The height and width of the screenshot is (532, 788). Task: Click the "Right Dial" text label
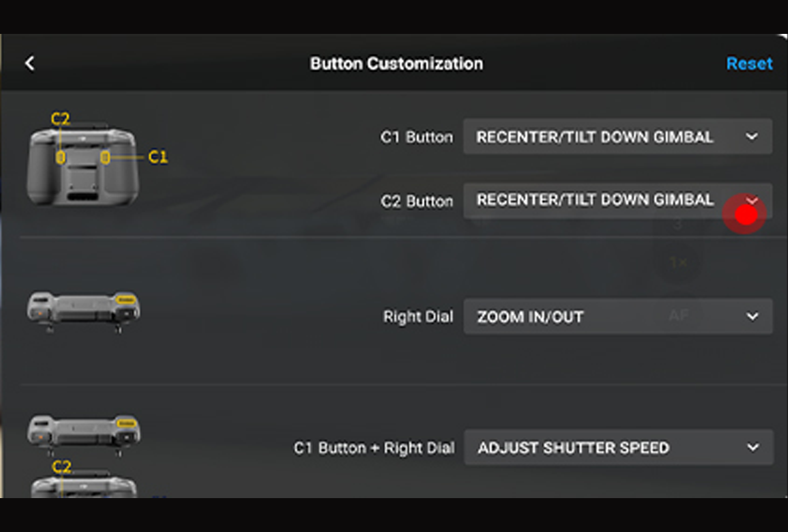tap(418, 317)
